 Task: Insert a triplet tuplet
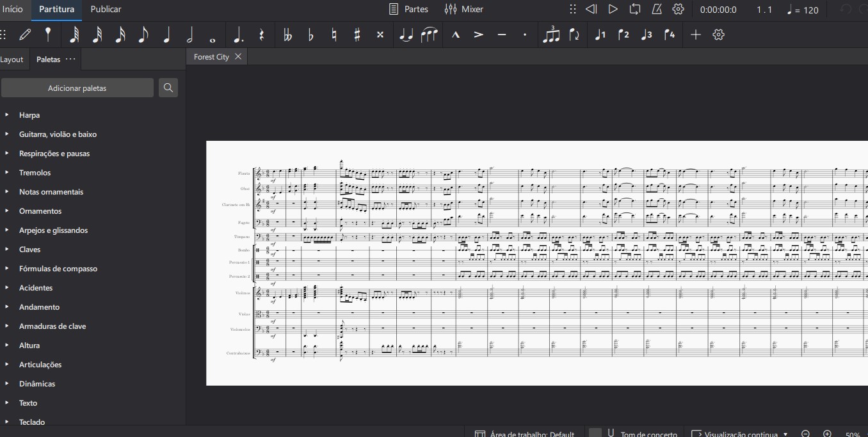[551, 35]
